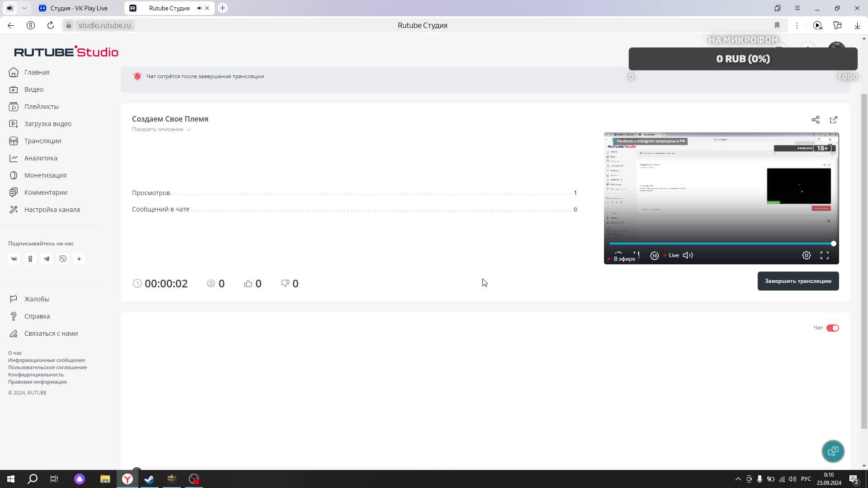Go to Плейлисты section
Image resolution: width=868 pixels, height=488 pixels.
(42, 107)
